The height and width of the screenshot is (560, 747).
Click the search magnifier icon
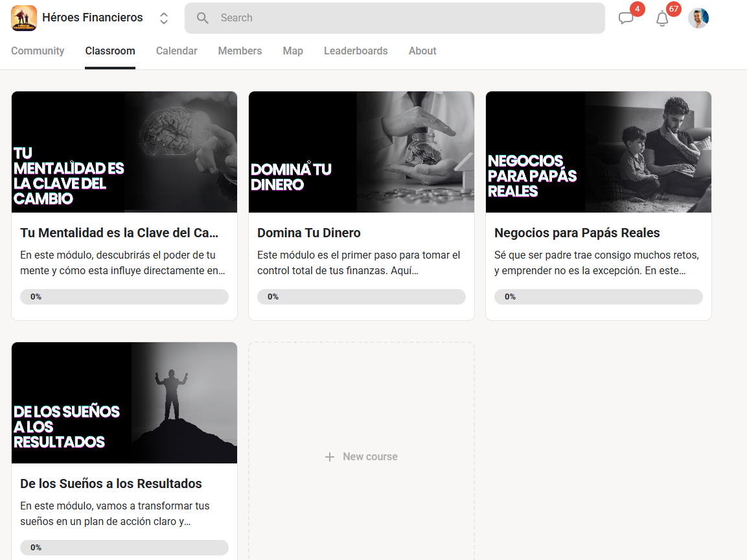[203, 18]
